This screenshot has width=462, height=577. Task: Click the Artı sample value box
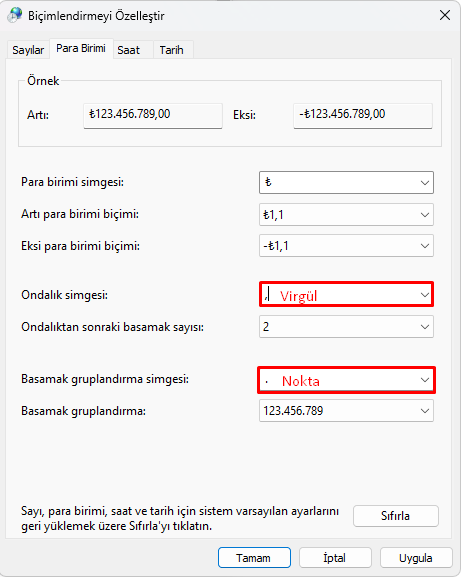point(153,116)
